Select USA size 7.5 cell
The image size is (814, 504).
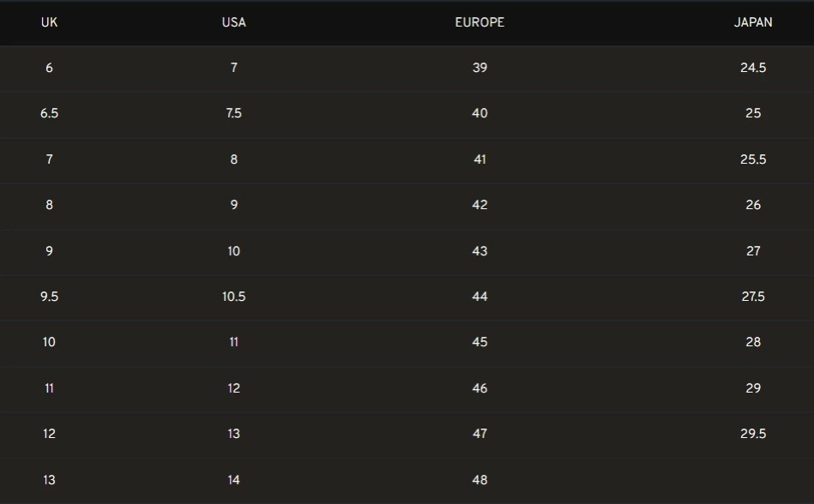tap(233, 113)
